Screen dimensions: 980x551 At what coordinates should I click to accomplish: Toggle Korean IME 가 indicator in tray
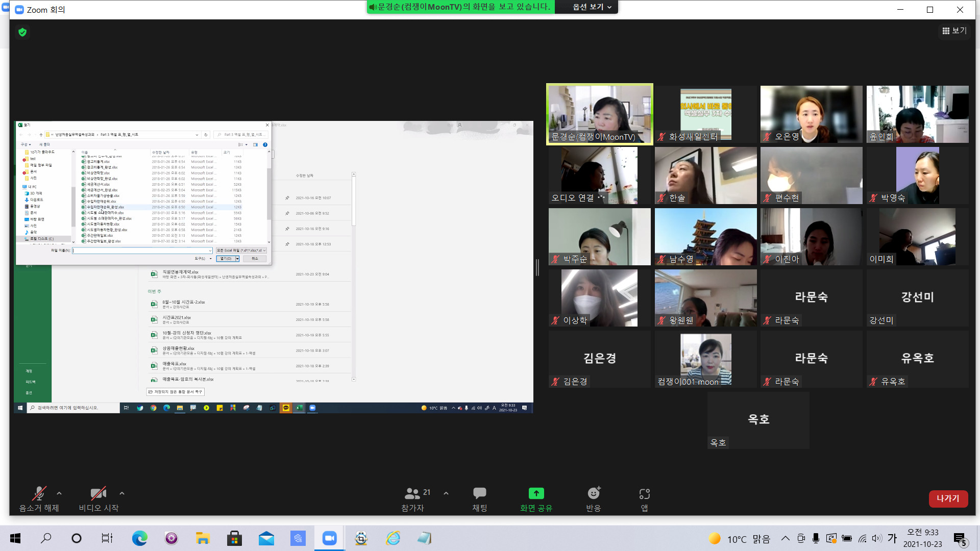click(892, 538)
